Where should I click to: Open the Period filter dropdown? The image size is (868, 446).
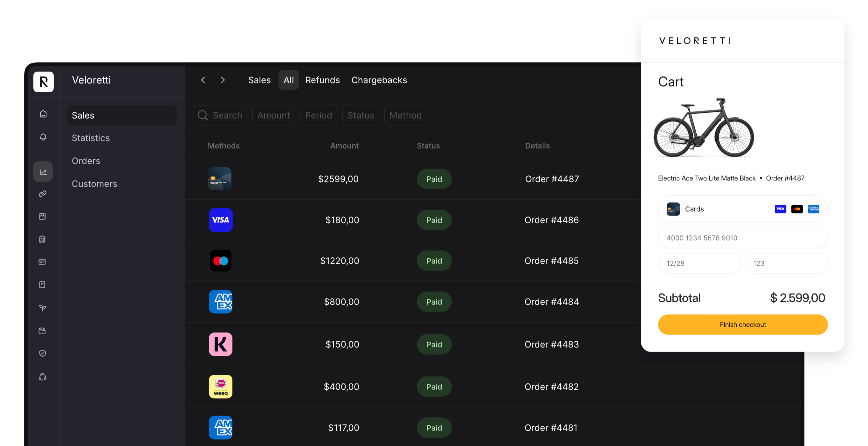[318, 115]
